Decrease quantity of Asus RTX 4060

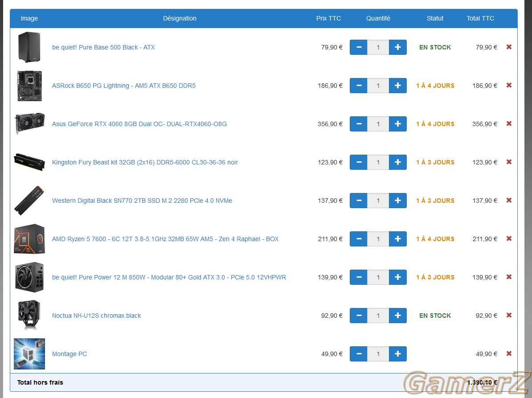(359, 124)
